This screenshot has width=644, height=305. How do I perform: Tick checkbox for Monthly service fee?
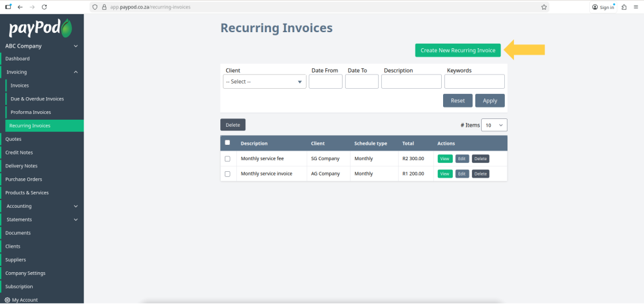click(227, 159)
